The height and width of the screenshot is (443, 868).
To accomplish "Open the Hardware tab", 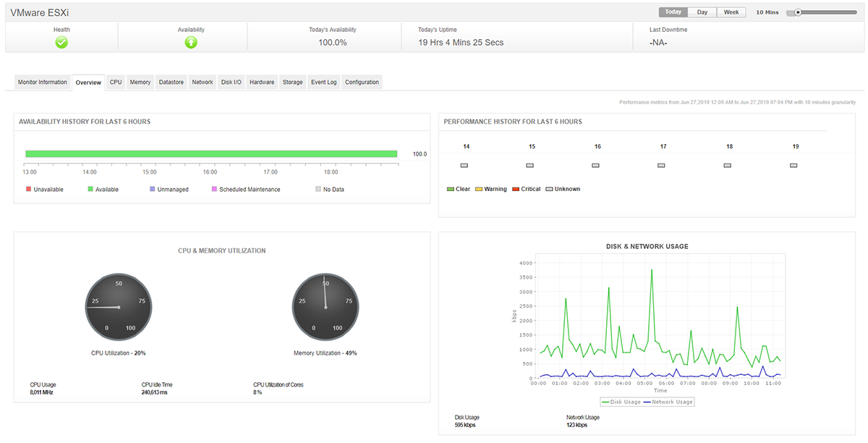I will (x=262, y=82).
